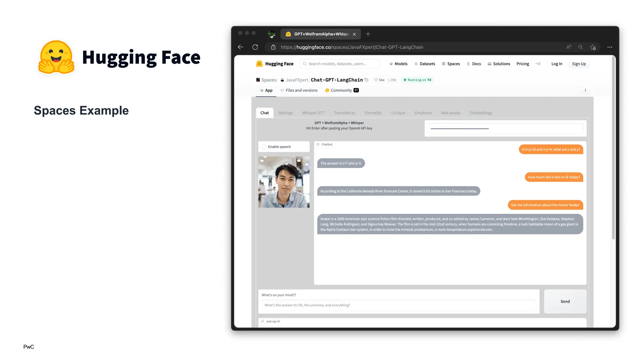Click the Running on T4 status badge

417,80
